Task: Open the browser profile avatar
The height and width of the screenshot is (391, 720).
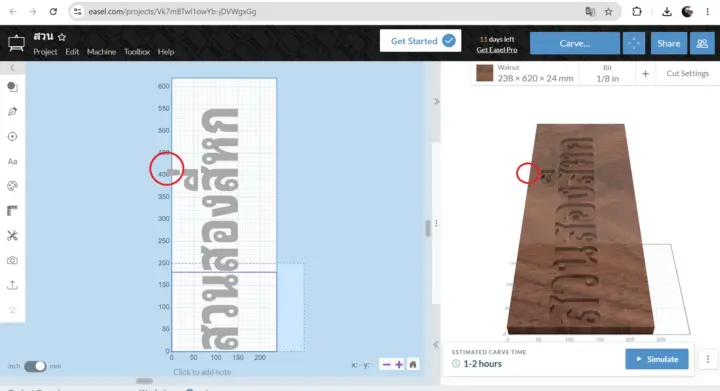Action: click(687, 11)
